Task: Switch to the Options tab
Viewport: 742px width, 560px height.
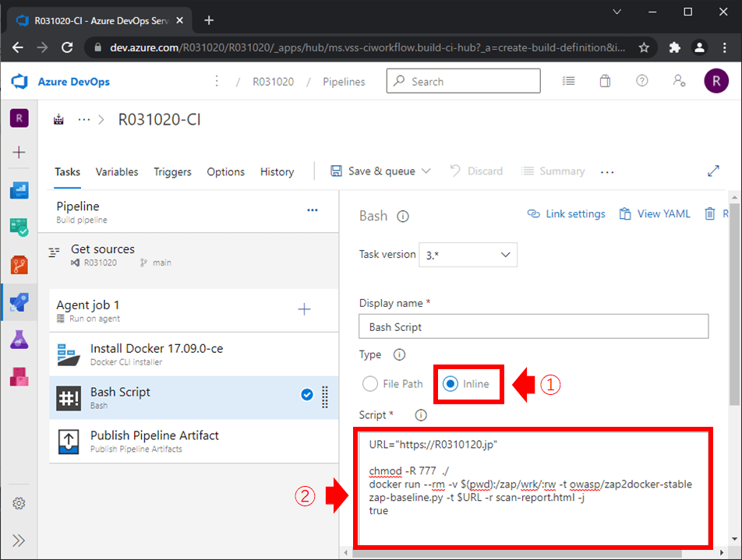Action: [226, 171]
